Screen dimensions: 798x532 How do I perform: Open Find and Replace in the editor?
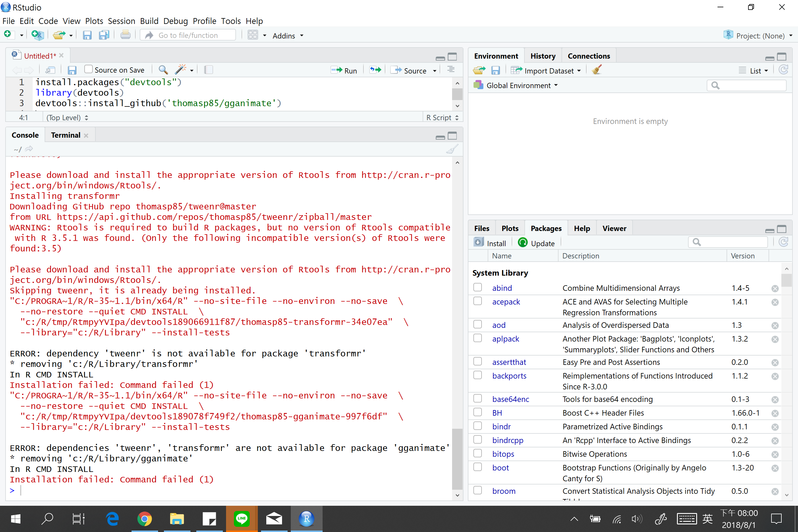(x=163, y=70)
